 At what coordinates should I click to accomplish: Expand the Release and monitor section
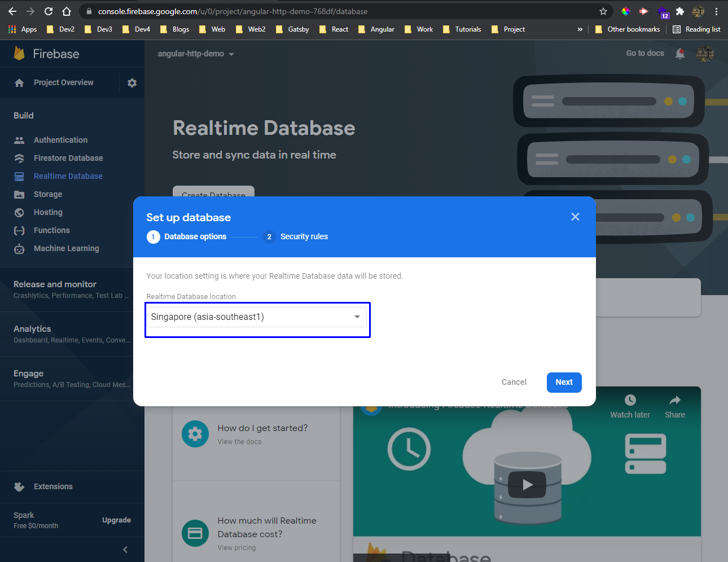coord(72,289)
